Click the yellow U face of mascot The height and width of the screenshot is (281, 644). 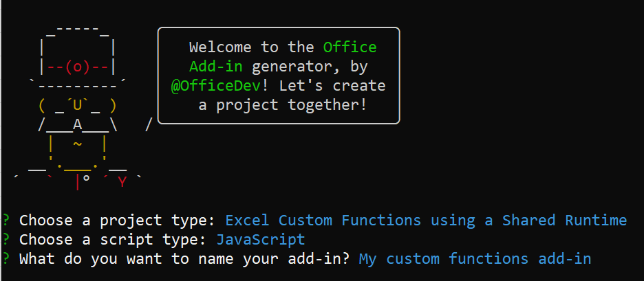(x=78, y=105)
